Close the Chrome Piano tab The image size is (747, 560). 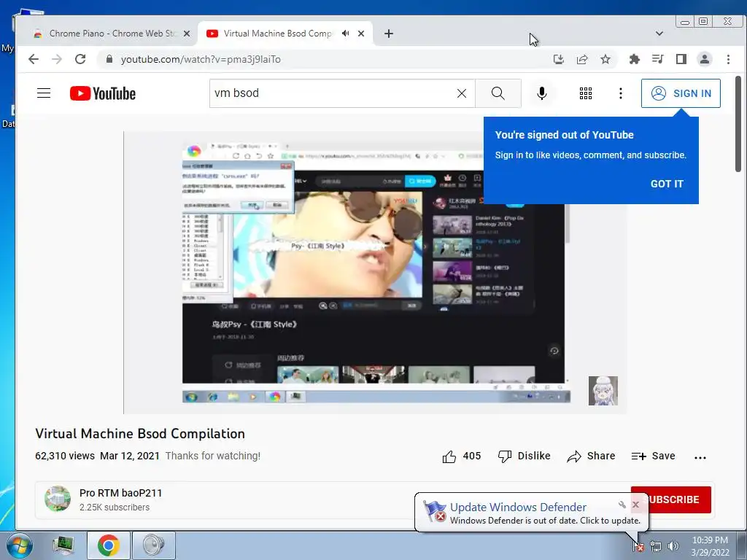[x=187, y=34]
